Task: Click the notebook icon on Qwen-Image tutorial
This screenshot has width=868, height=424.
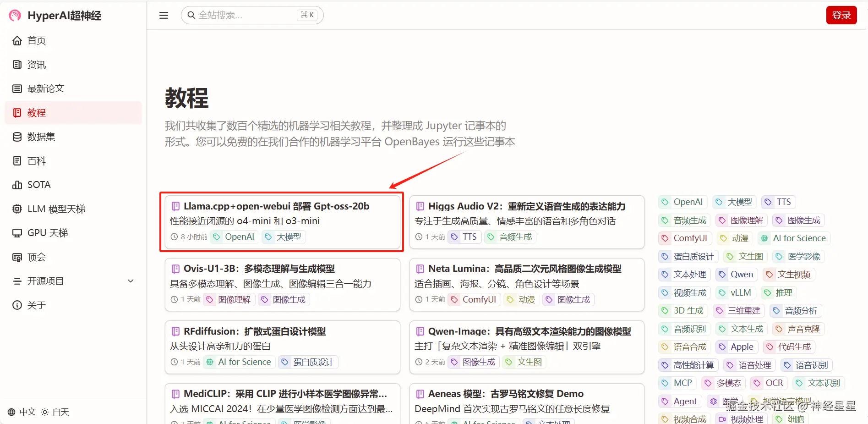Action: (x=420, y=331)
